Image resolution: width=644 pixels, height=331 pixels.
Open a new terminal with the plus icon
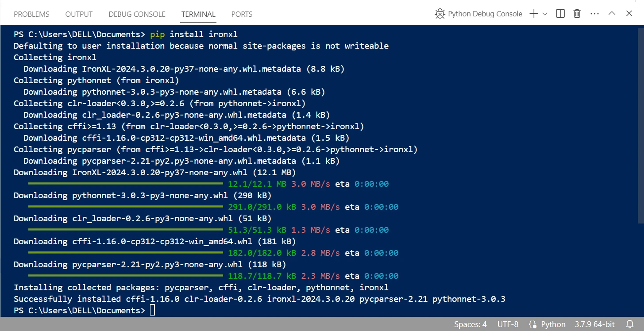tap(534, 14)
